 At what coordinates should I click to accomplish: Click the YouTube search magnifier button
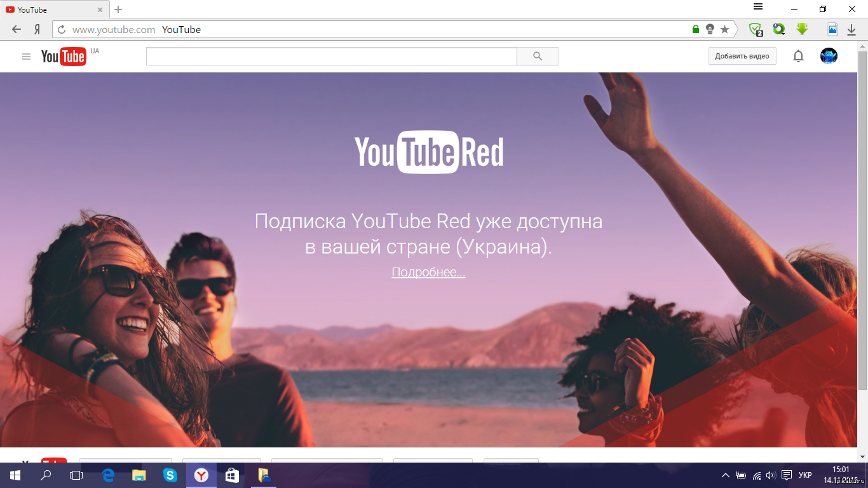pyautogui.click(x=538, y=56)
